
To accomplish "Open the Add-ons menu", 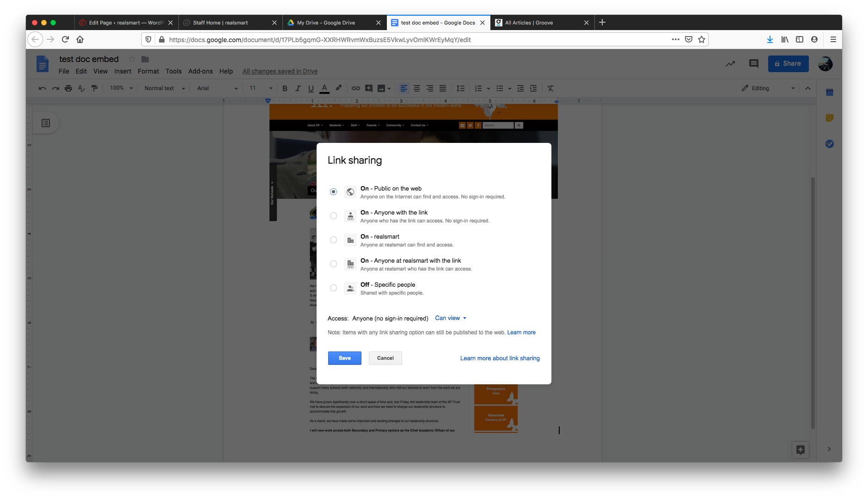I will click(201, 71).
